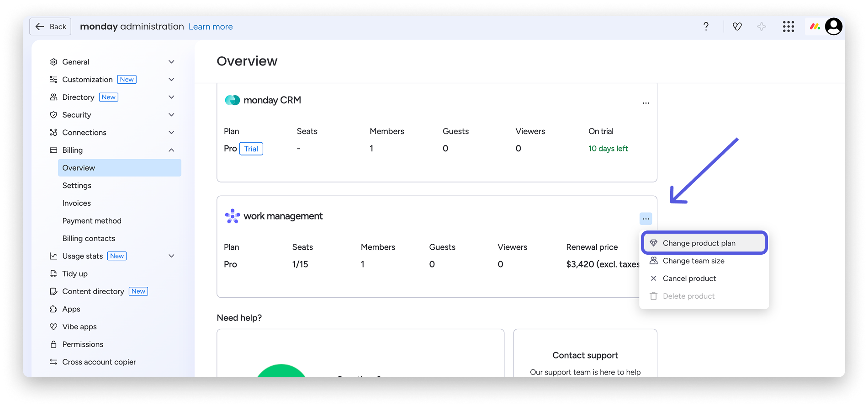Click the work management product logo
Screen dimensions: 868x407
coord(232,216)
